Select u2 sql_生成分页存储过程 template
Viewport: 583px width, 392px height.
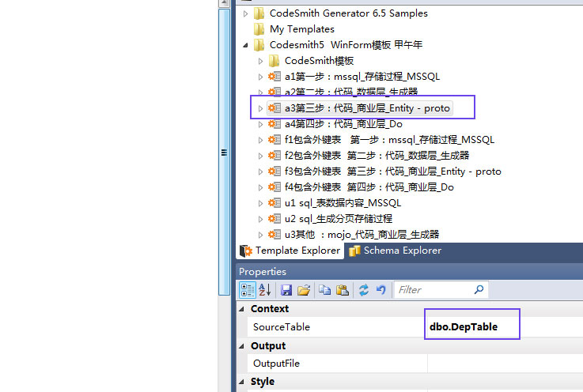coord(339,219)
